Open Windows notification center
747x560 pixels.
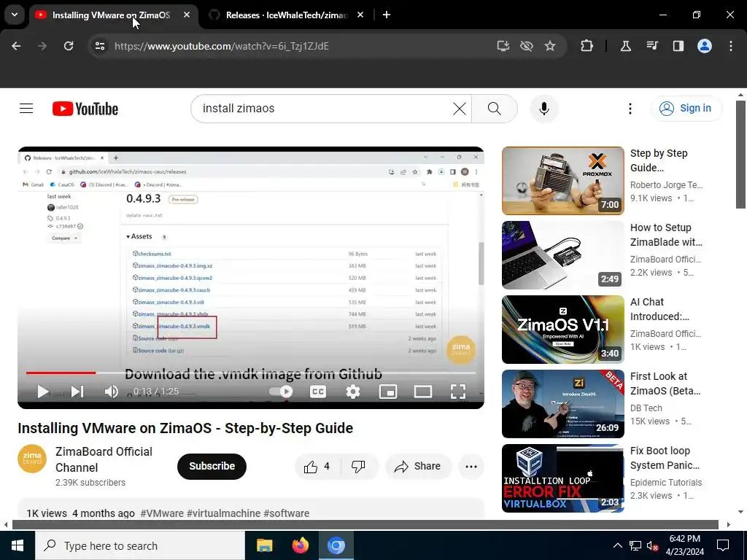723,545
